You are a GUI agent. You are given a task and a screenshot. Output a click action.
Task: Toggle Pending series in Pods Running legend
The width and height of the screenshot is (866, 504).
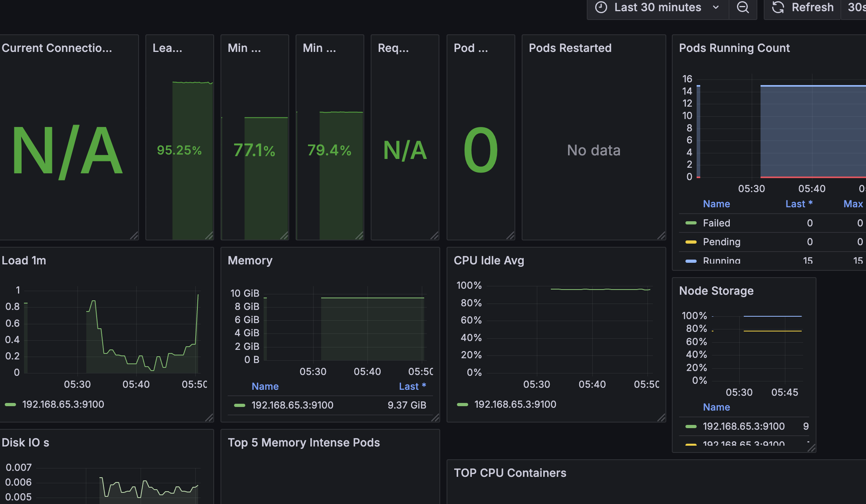coord(721,242)
